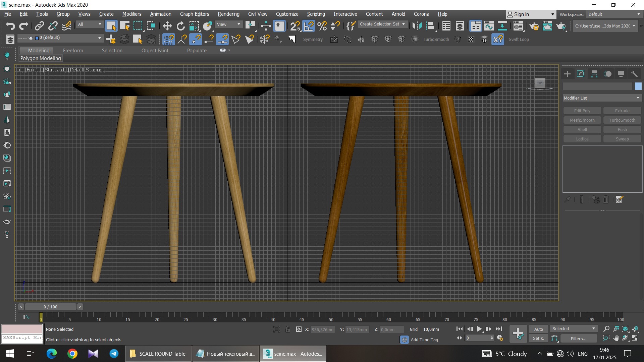Click the Render Production teapot icon
Viewport: 644px width, 362px height.
pyautogui.click(x=561, y=26)
